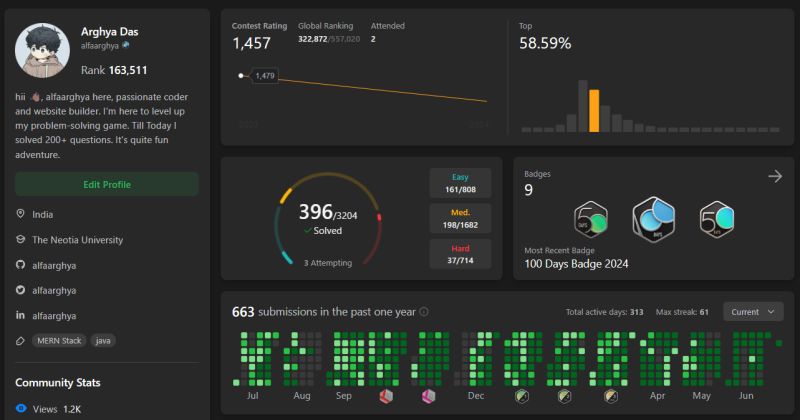Click the Arghya Das profile avatar
The width and height of the screenshot is (800, 420).
tap(42, 50)
